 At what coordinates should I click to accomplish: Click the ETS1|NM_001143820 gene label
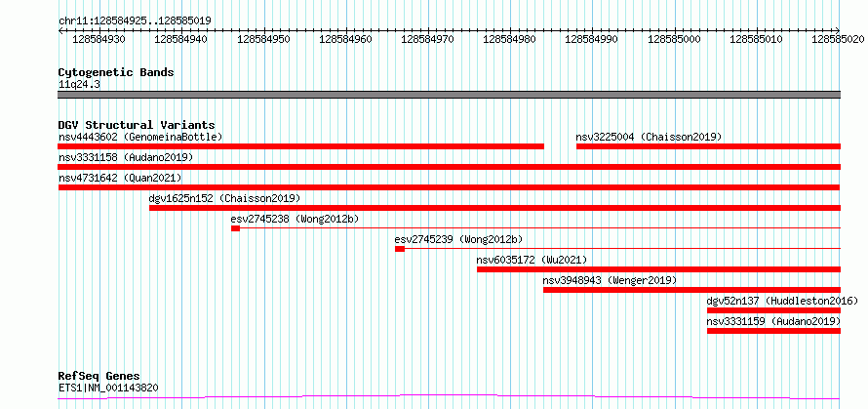click(108, 388)
